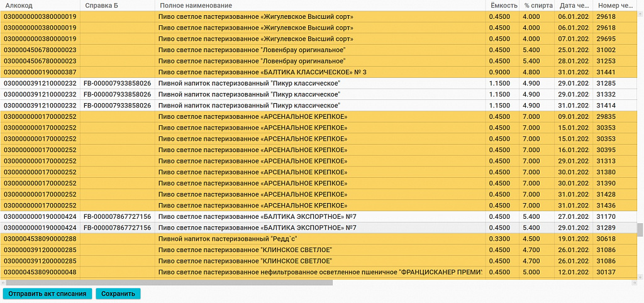The width and height of the screenshot is (644, 303).
Task: Select Ловенбрау оригинальное row with check 31002
Action: [319, 50]
